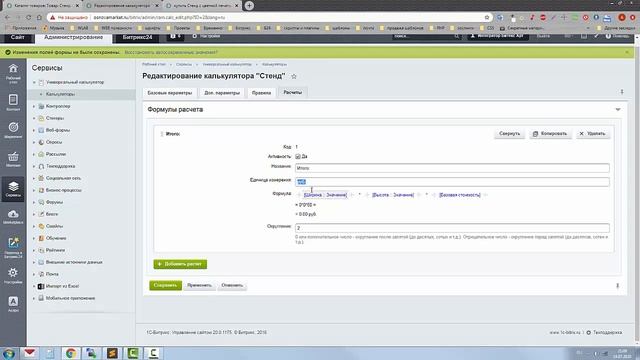Open the Контент sidebar section
Image resolution: width=640 pixels, height=360 pixels.
13,102
